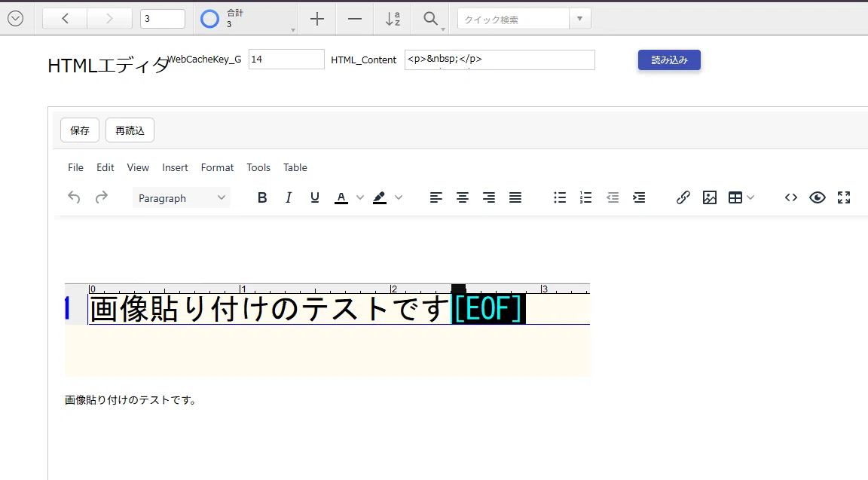Image resolution: width=868 pixels, height=480 pixels.
Task: Toggle italic formatting
Action: coord(289,197)
